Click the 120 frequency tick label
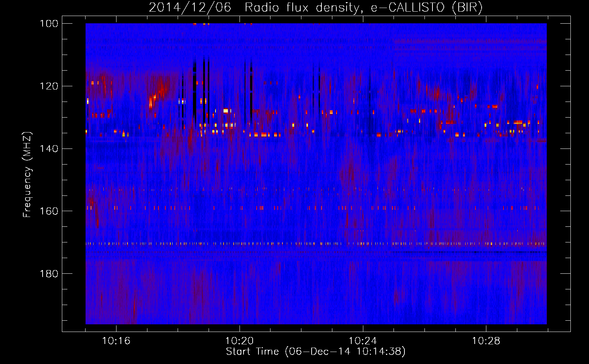Viewport: 589px width, 364px height. click(x=48, y=86)
